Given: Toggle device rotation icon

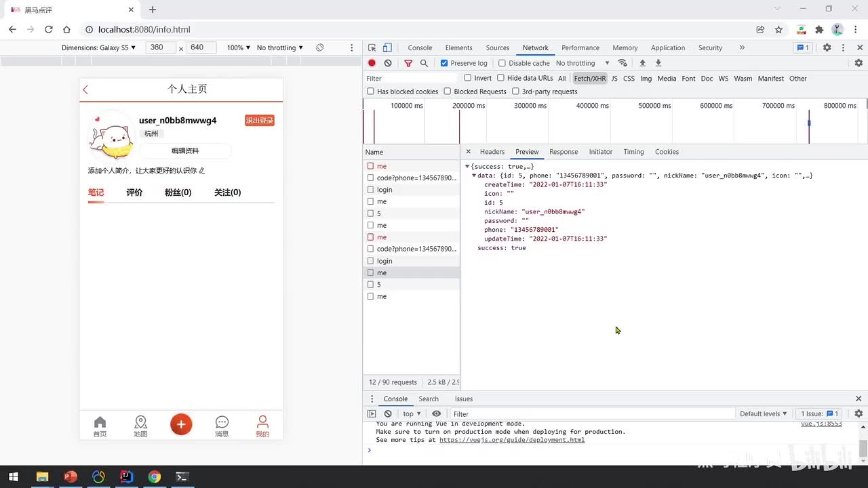Looking at the screenshot, I should (320, 47).
